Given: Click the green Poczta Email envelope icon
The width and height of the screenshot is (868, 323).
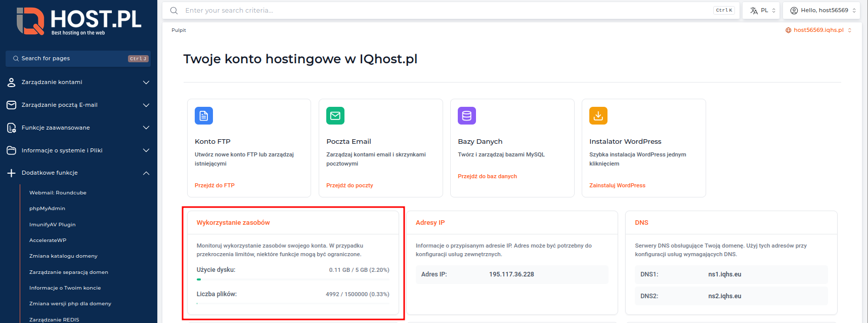Looking at the screenshot, I should pyautogui.click(x=335, y=116).
